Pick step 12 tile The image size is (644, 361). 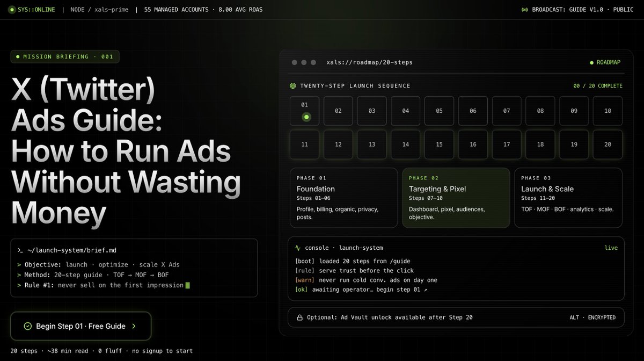(x=339, y=145)
